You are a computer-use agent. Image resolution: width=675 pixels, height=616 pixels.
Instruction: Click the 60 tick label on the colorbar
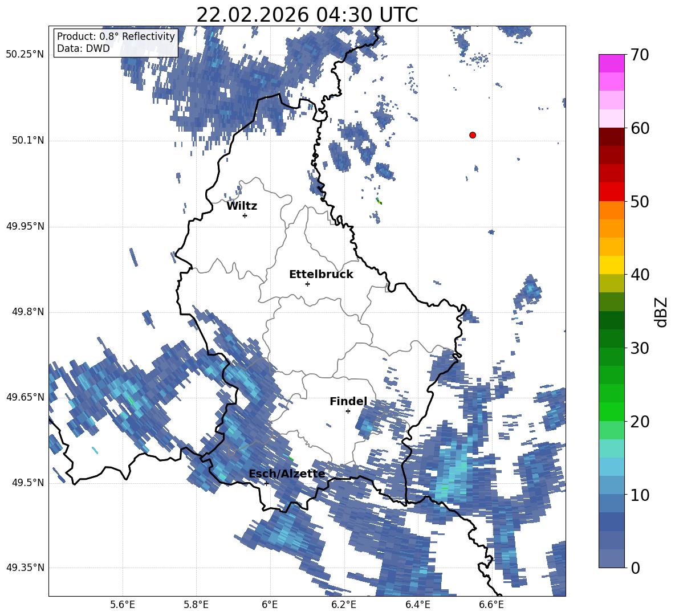(x=640, y=128)
